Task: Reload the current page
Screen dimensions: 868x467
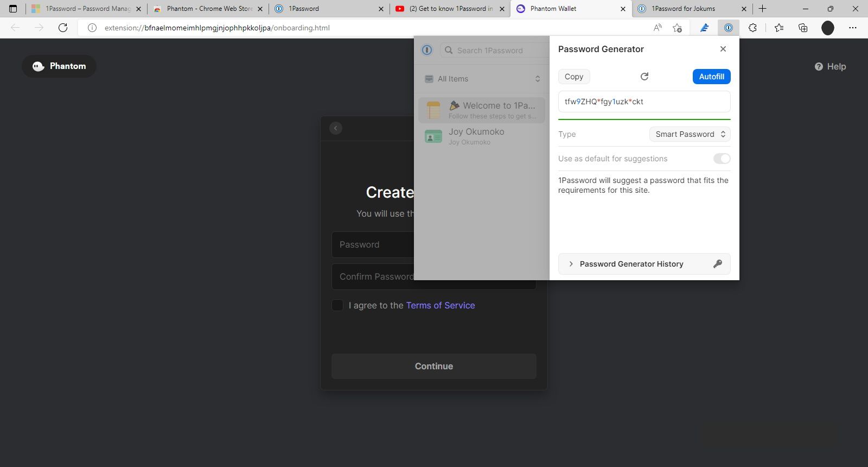Action: coord(63,28)
